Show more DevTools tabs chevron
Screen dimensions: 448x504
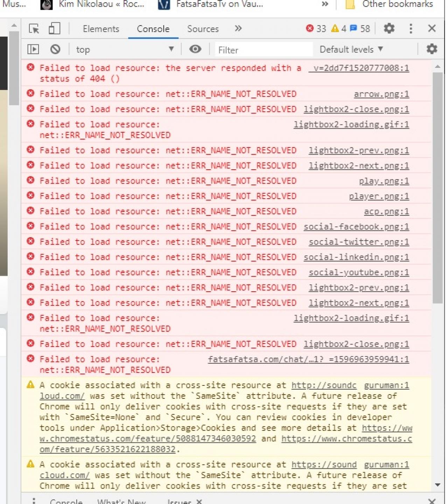coord(238,28)
